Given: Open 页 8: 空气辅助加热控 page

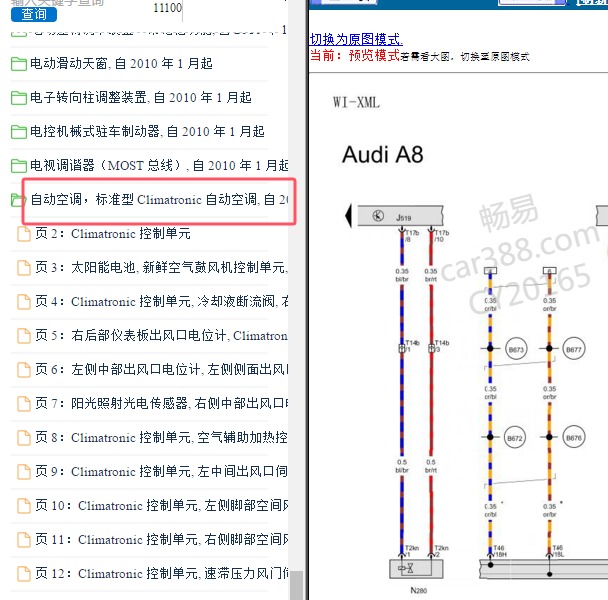Looking at the screenshot, I should click(161, 437).
